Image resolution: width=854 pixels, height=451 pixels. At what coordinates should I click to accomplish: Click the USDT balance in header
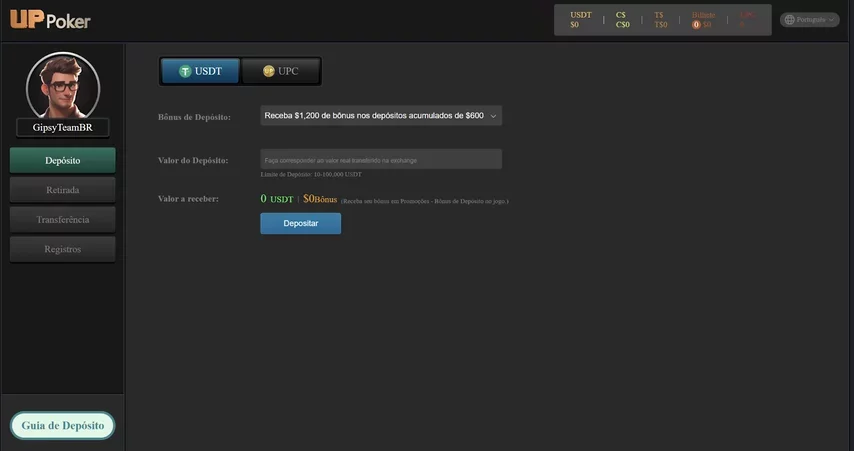(580, 20)
